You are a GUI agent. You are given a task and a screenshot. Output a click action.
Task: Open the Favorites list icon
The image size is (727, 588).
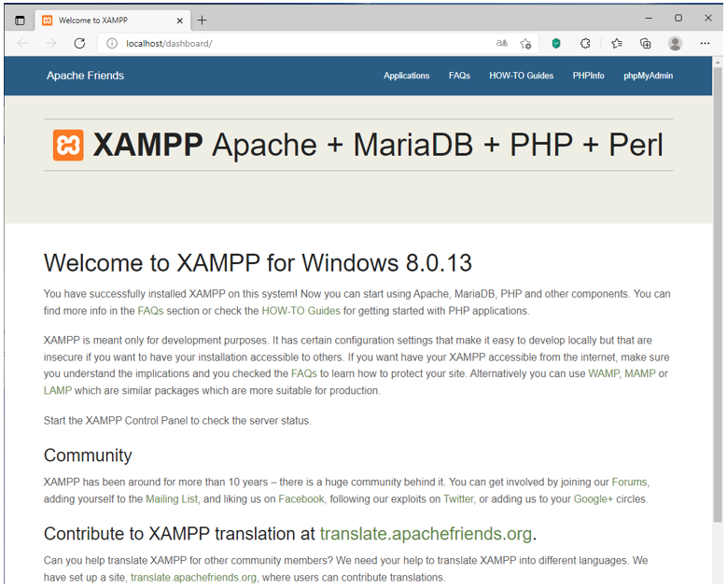(x=617, y=44)
